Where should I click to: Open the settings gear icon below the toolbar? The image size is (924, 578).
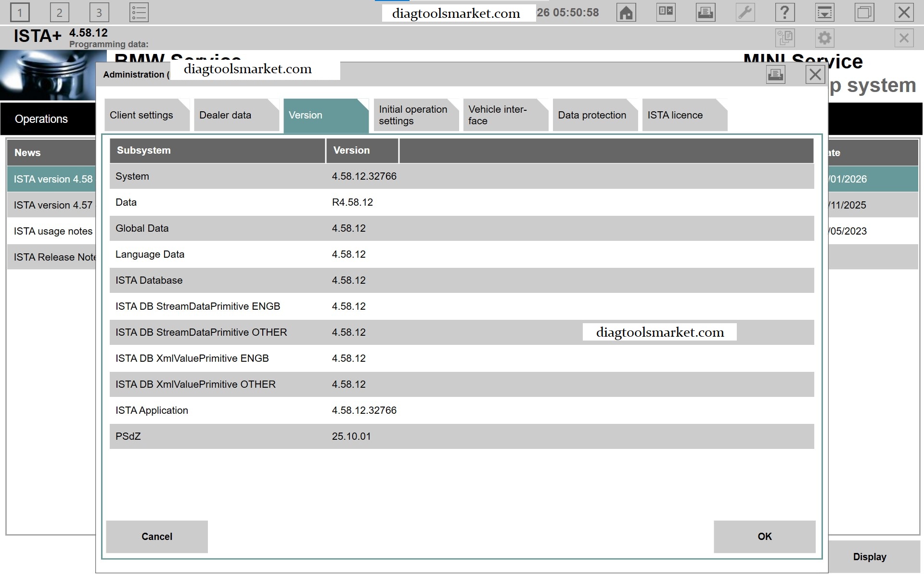pos(825,38)
